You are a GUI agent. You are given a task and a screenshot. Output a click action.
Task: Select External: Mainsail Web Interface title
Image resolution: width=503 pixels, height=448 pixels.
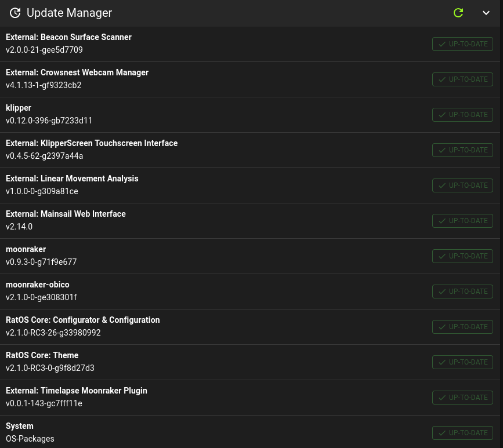pos(66,214)
